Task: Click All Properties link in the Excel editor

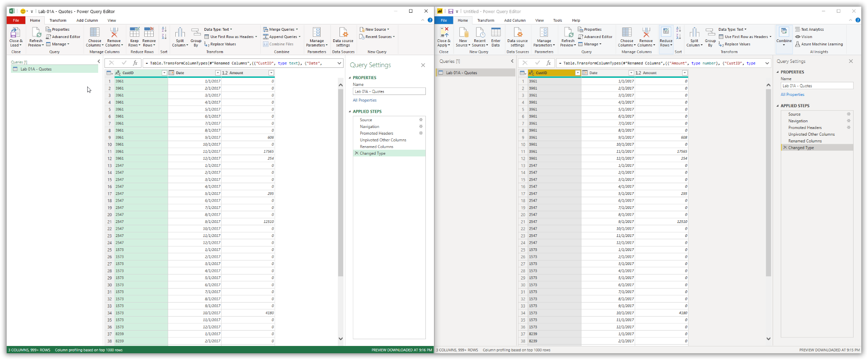Action: point(364,100)
